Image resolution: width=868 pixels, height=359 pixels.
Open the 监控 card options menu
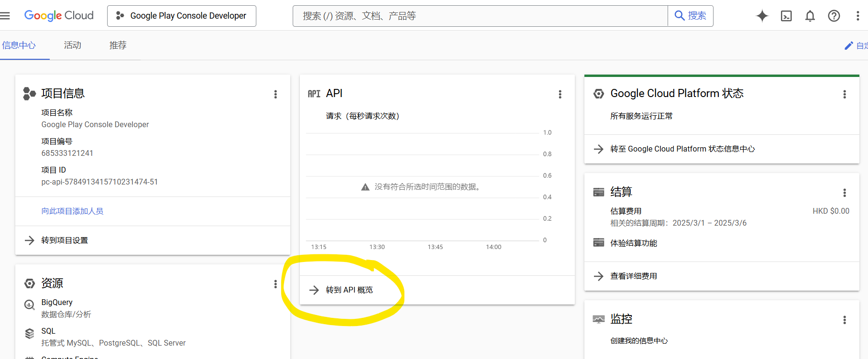(x=845, y=320)
